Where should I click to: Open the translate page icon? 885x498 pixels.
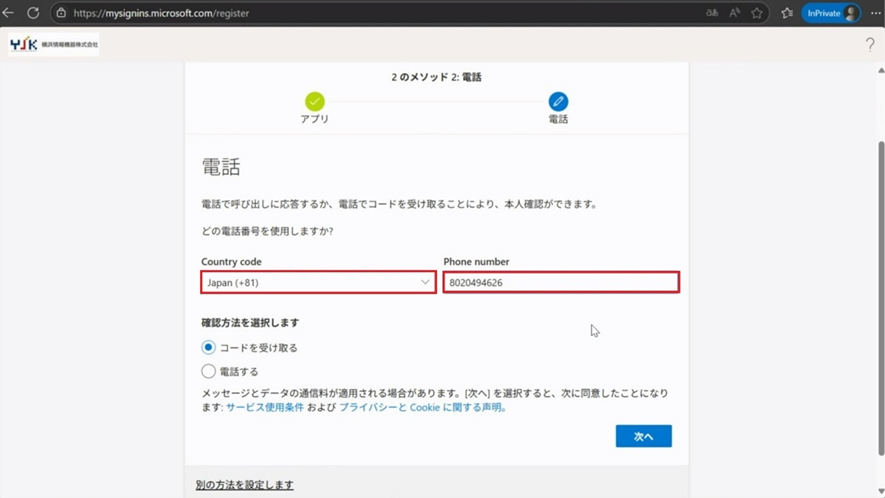pyautogui.click(x=711, y=13)
